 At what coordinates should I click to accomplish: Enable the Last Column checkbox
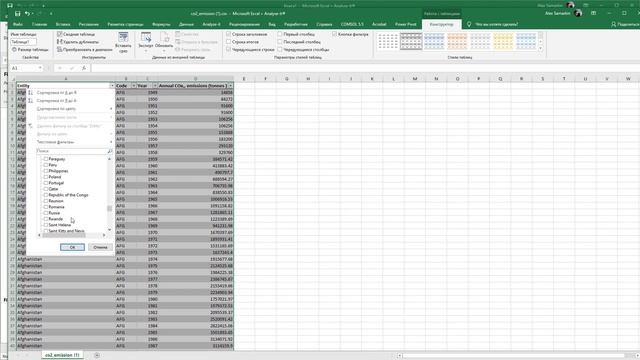tap(280, 42)
